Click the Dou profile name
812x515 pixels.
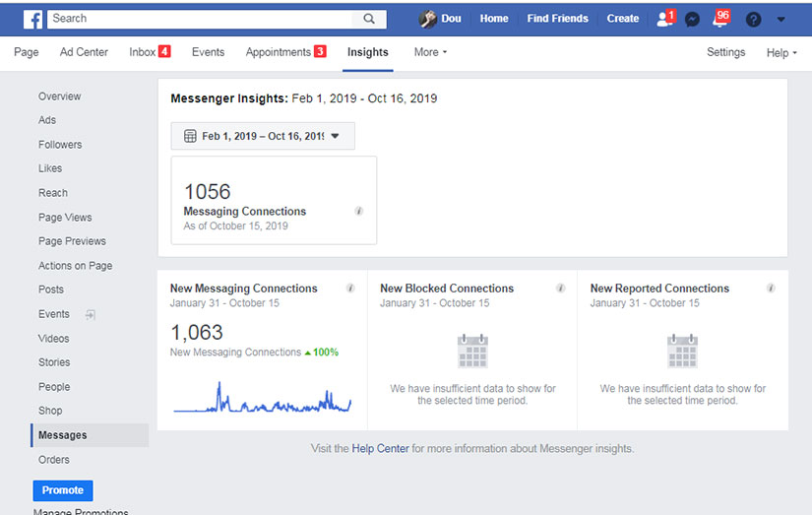(451, 19)
